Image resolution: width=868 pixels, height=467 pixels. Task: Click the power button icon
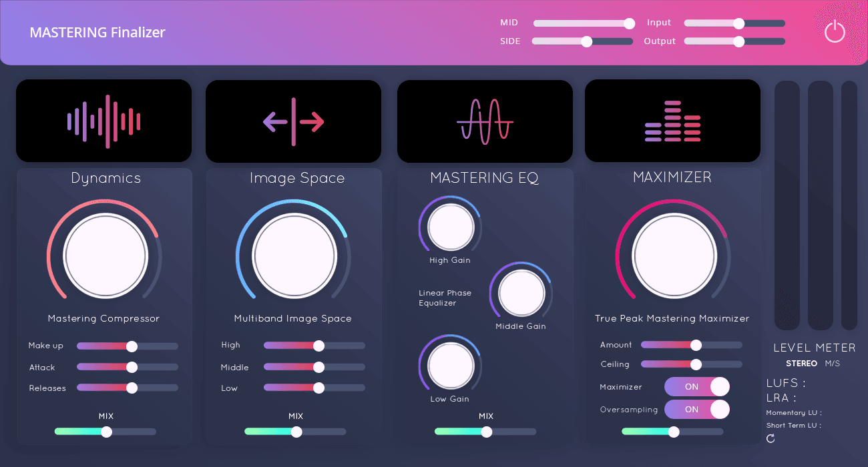[835, 31]
